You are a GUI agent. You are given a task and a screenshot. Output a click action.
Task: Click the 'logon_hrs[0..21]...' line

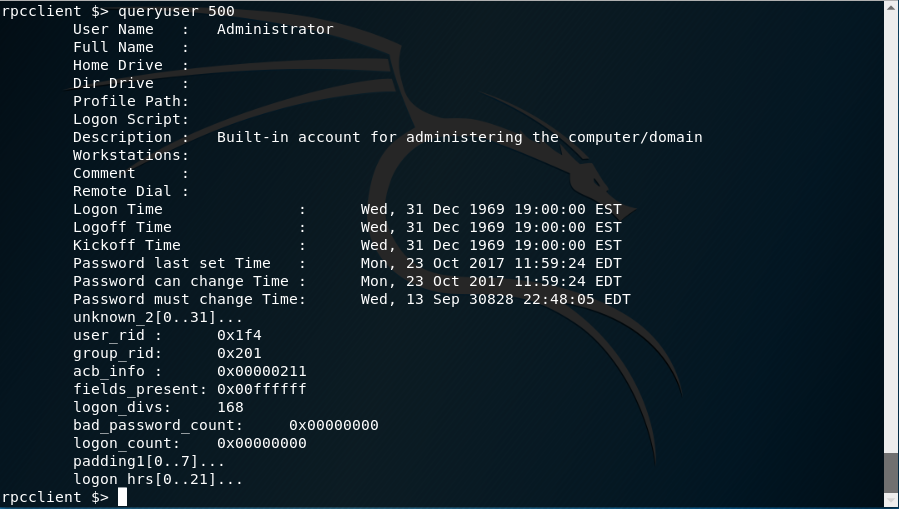click(158, 479)
